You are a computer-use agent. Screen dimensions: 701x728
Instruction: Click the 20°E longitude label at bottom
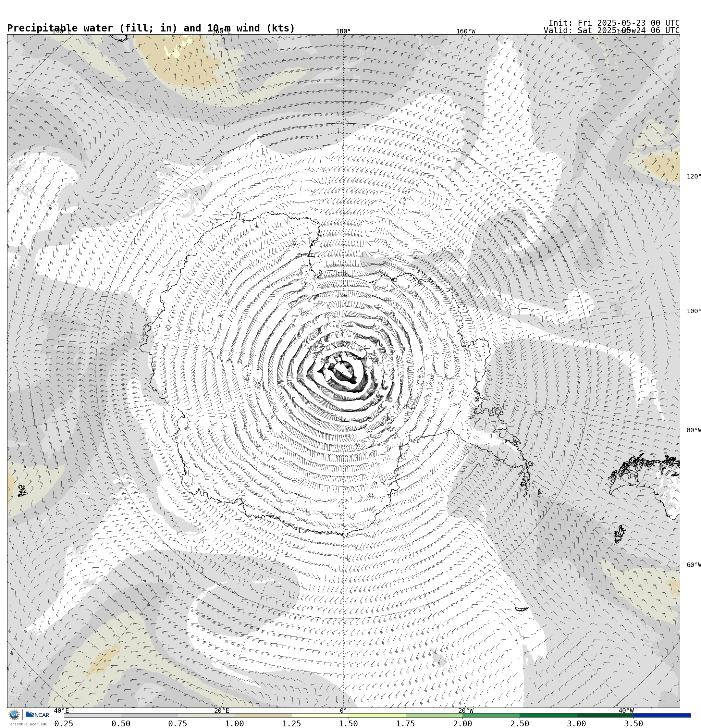coord(222,710)
